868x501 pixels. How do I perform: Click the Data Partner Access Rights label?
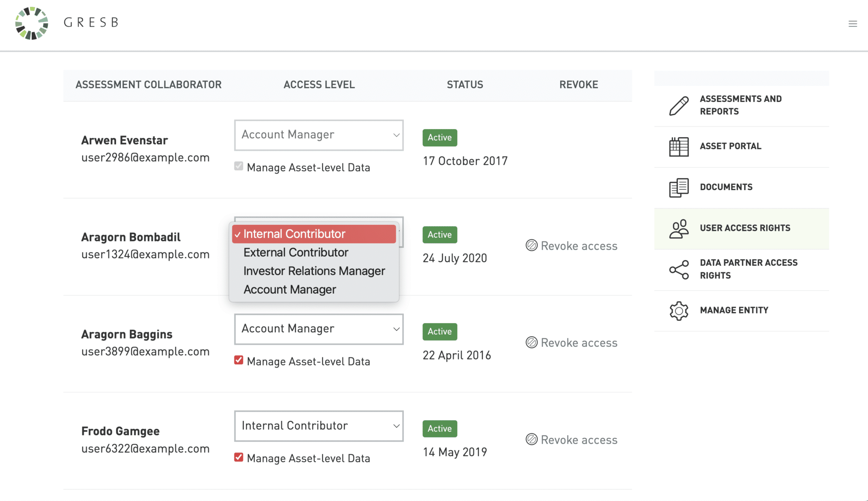pyautogui.click(x=748, y=269)
